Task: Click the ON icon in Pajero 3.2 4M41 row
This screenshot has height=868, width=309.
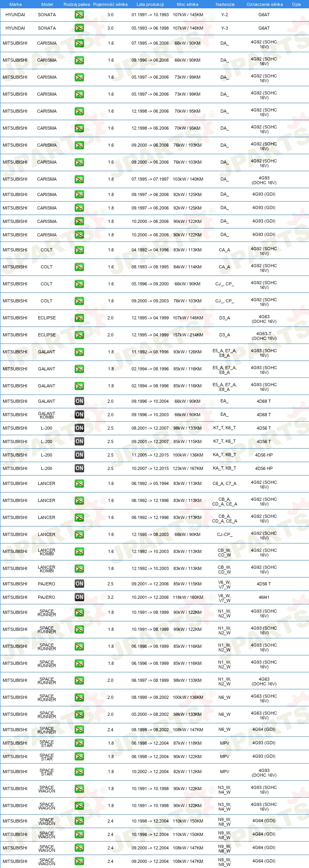Action: click(x=79, y=597)
